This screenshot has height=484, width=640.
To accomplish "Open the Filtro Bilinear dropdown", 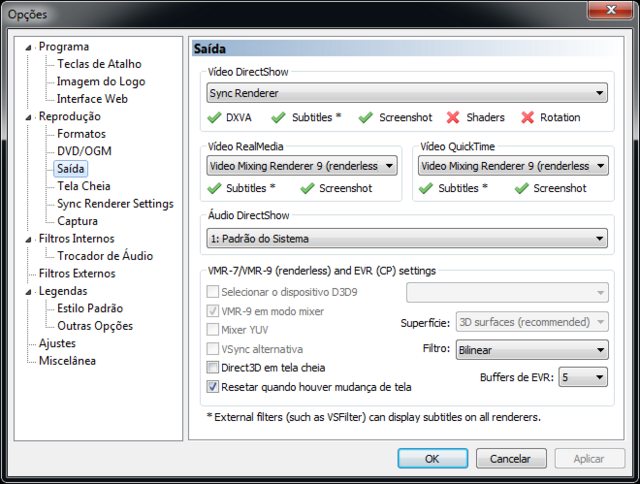I will pos(532,350).
